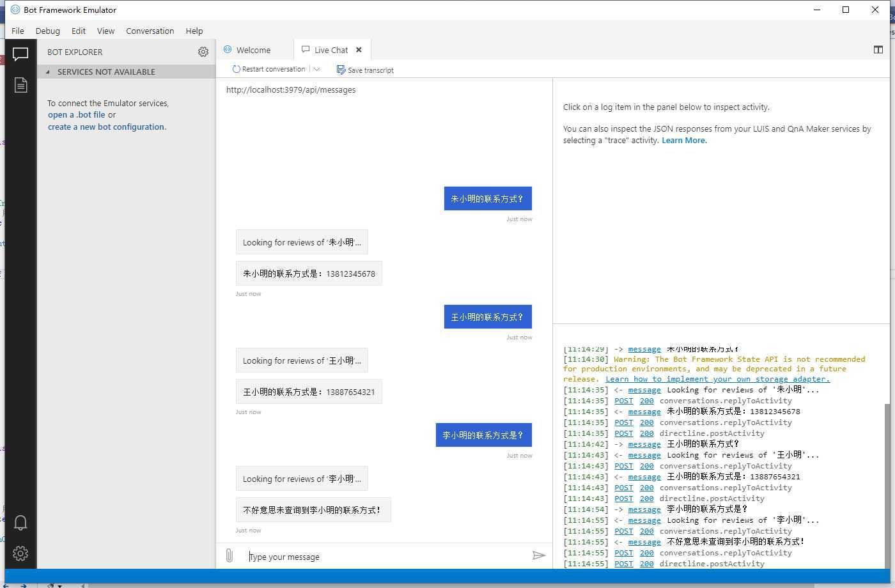
Task: Open the Restart conversation dropdown arrow
Action: click(316, 69)
